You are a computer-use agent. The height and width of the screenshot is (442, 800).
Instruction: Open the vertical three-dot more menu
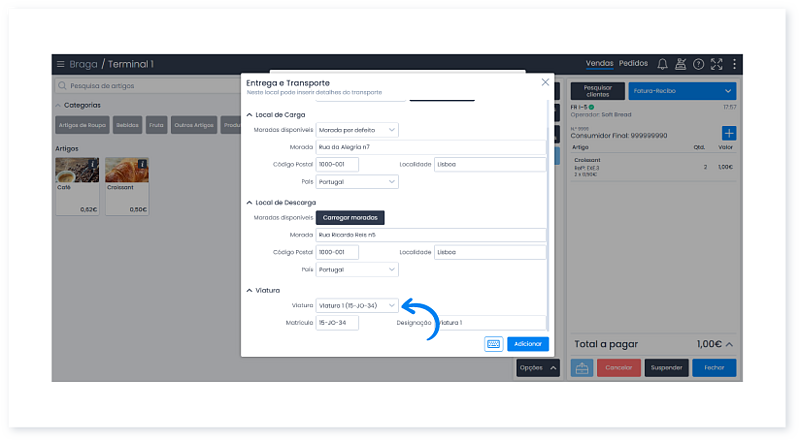734,64
